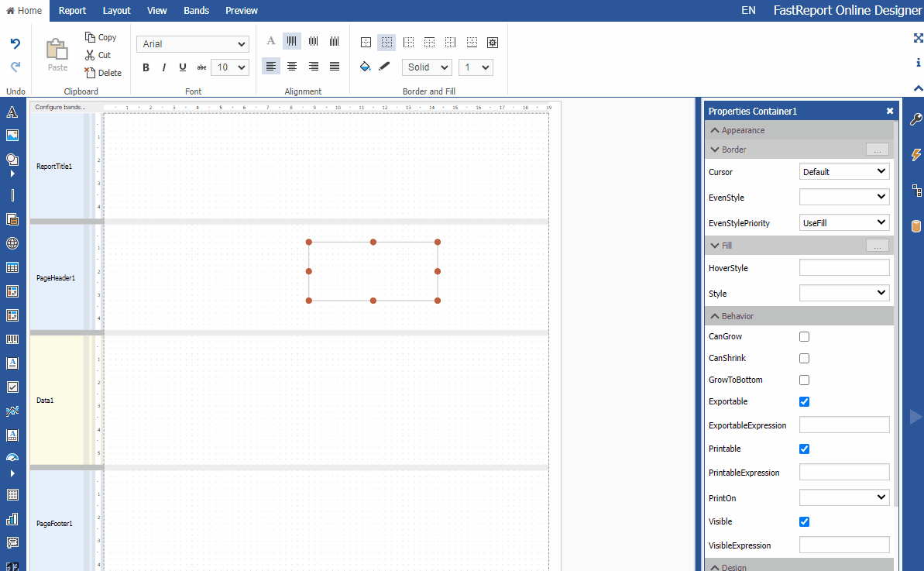The image size is (924, 571).
Task: Click the Undo arrow icon
Action: tap(15, 44)
